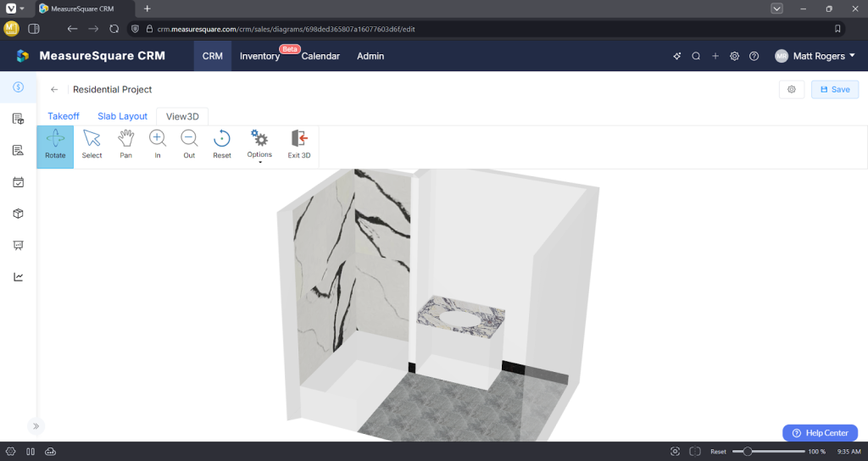Navigate back in the browser

[x=72, y=29]
